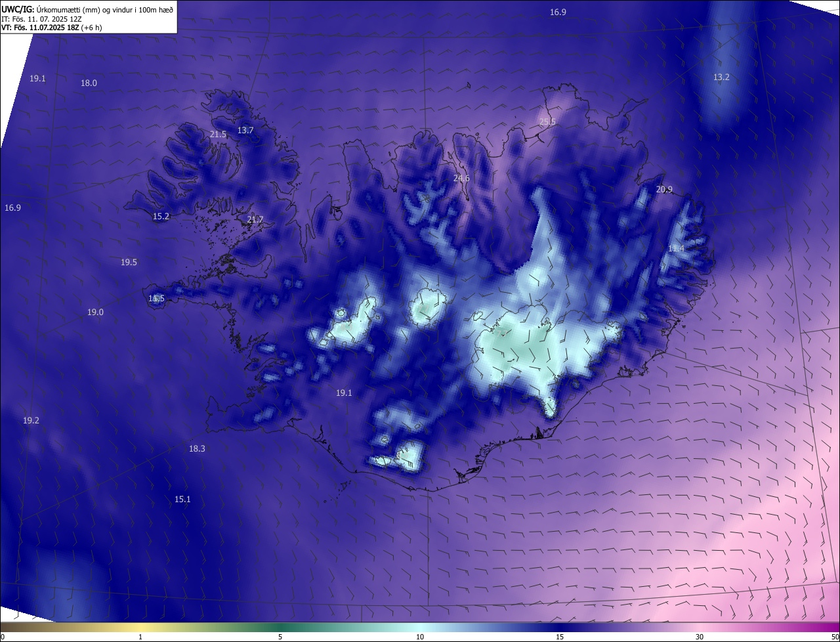Image resolution: width=840 pixels, height=642 pixels.
Task: Click the 19.0 value label
Action: (x=95, y=312)
